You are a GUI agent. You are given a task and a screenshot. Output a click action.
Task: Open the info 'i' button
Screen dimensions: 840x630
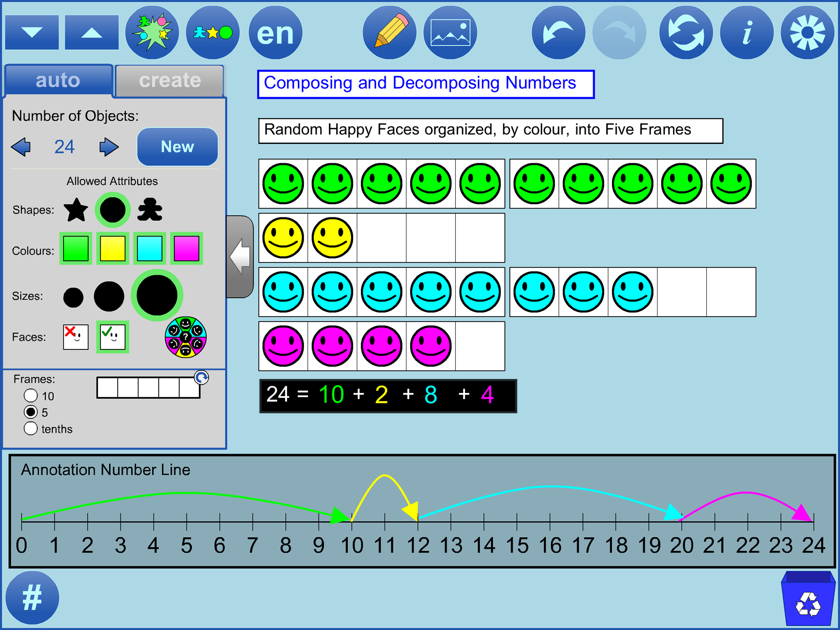click(746, 33)
